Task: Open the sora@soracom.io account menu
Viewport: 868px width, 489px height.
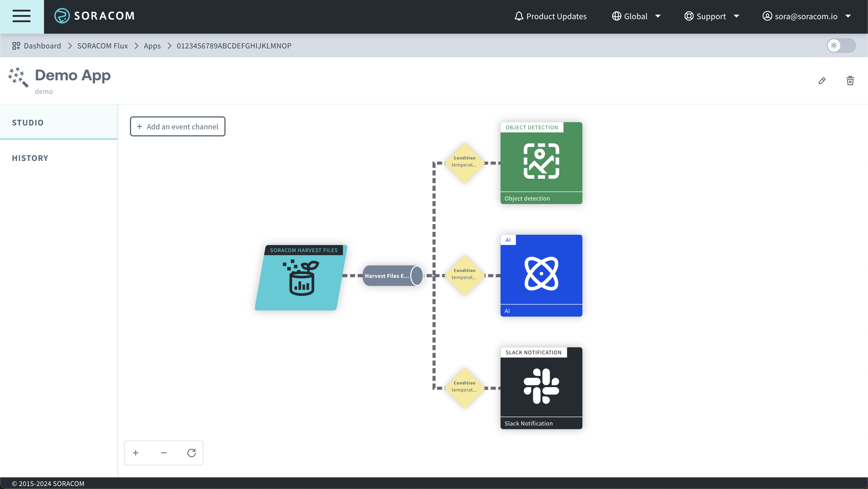Action: 807,16
